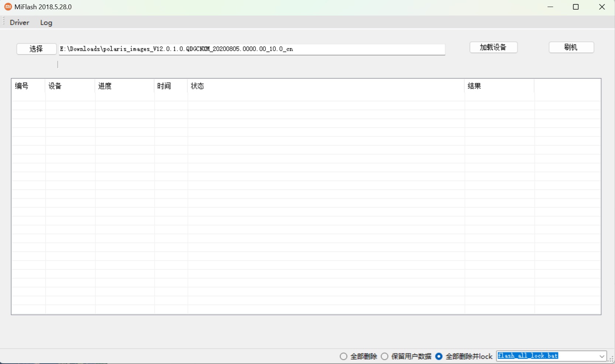
Task: Close the MiFlash window
Action: (x=602, y=7)
